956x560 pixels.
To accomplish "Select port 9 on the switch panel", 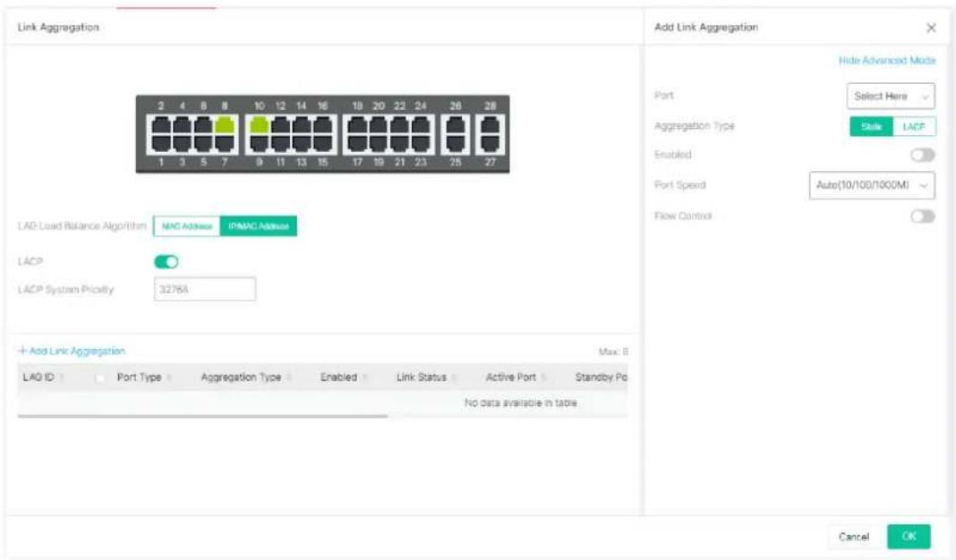I will click(259, 143).
